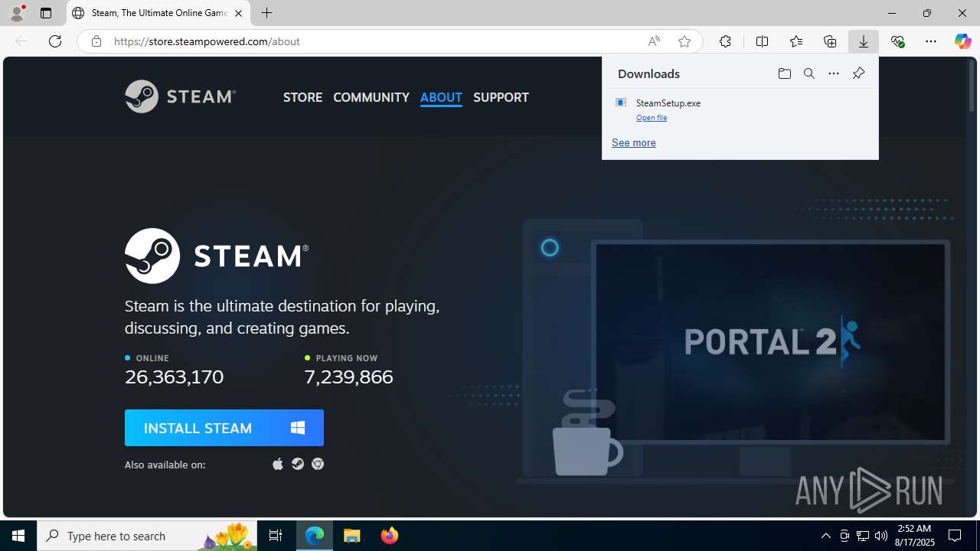Close the Steam browser tab
The width and height of the screenshot is (980, 551).
pyautogui.click(x=238, y=13)
